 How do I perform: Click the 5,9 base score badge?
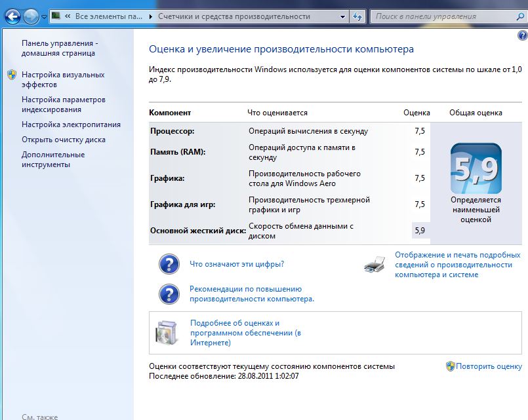476,168
